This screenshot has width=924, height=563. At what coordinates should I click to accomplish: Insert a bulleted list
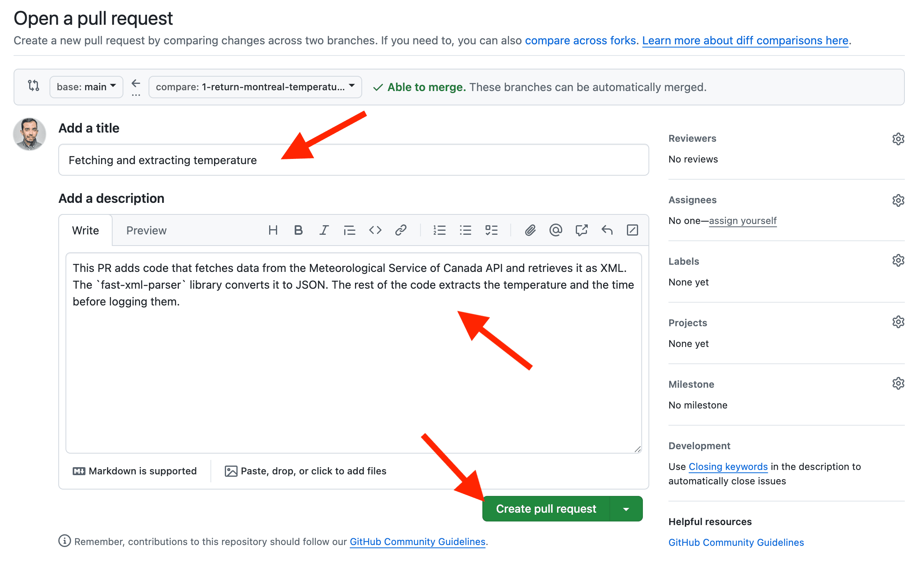tap(466, 230)
